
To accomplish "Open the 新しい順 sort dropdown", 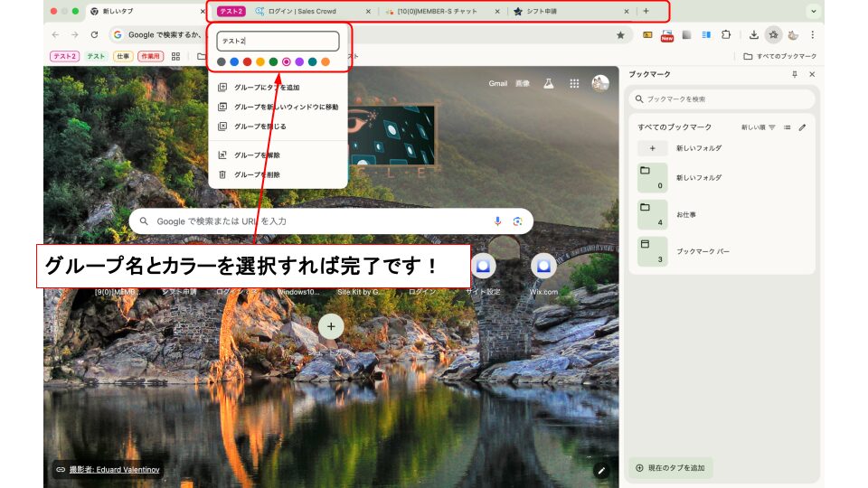I will 758,127.
